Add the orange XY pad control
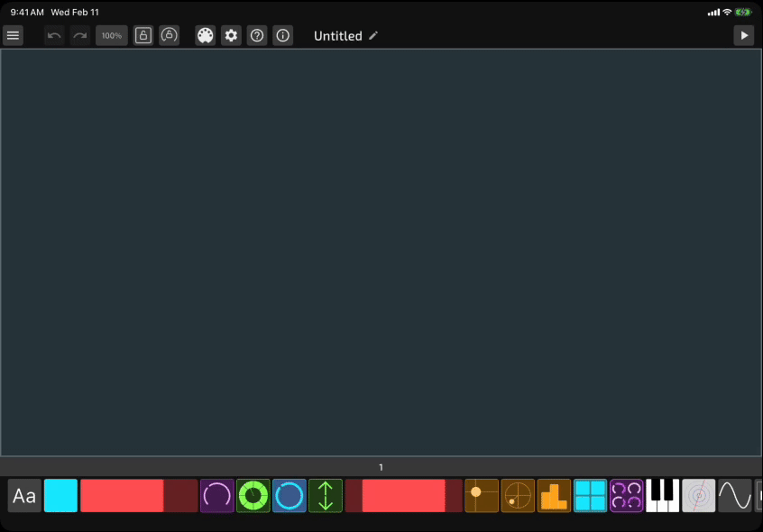The image size is (763, 532). [482, 496]
